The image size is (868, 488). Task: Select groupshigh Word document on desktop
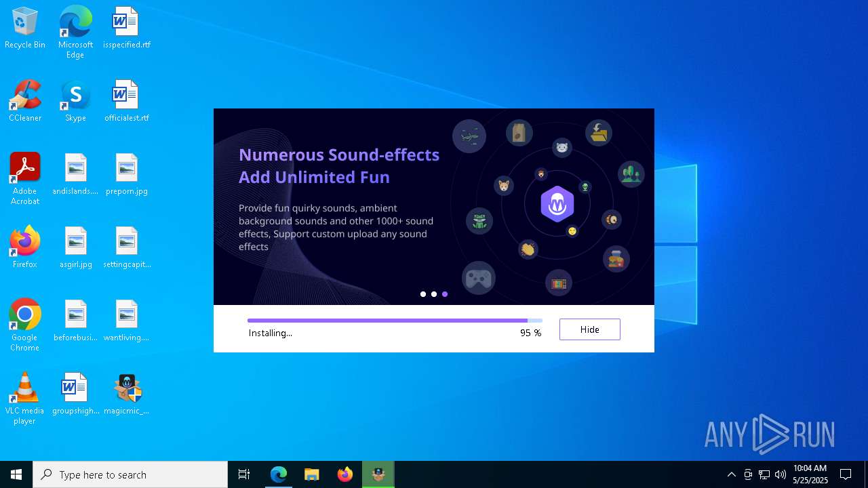click(x=76, y=394)
